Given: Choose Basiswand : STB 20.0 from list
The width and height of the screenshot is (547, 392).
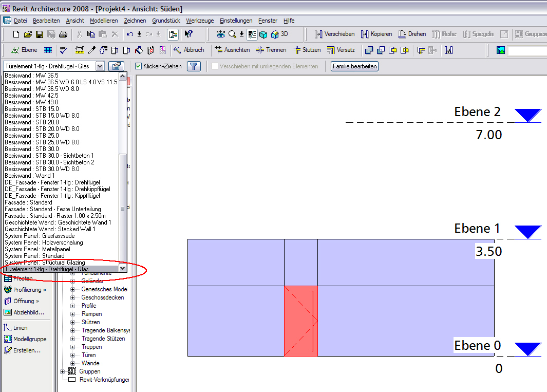Looking at the screenshot, I should click(32, 122).
